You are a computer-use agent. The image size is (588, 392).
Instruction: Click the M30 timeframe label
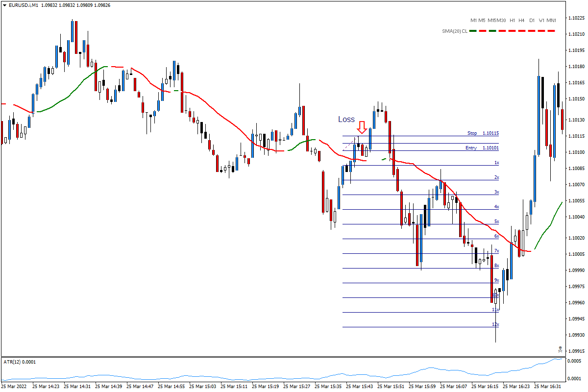[x=501, y=21]
